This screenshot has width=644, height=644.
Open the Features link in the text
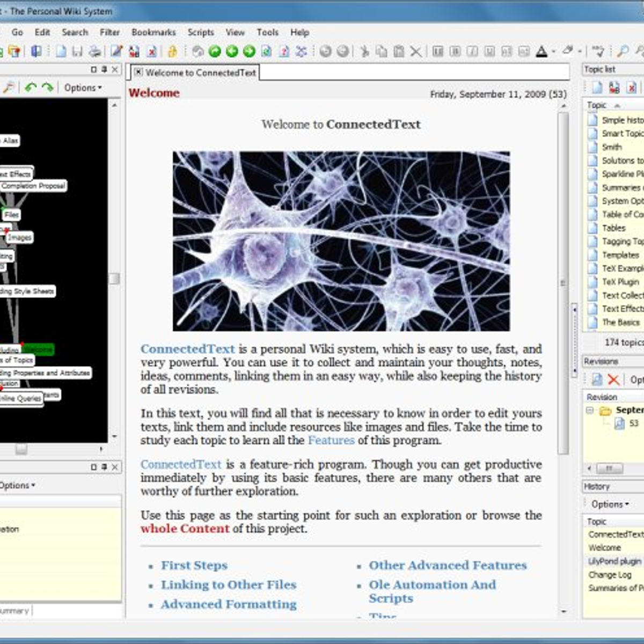(x=331, y=441)
